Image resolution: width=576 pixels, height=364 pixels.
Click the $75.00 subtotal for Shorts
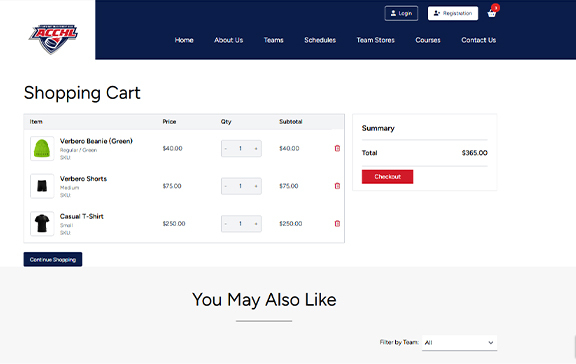[x=289, y=186]
